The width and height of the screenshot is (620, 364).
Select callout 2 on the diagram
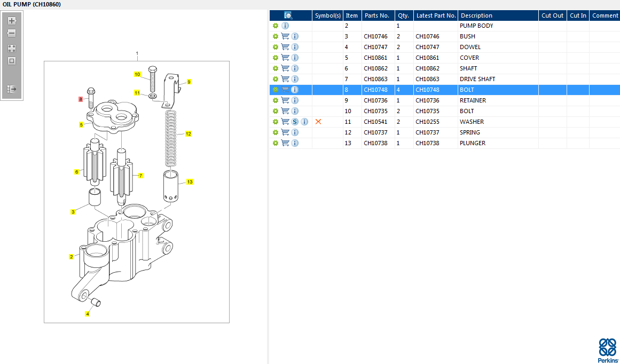click(x=72, y=257)
